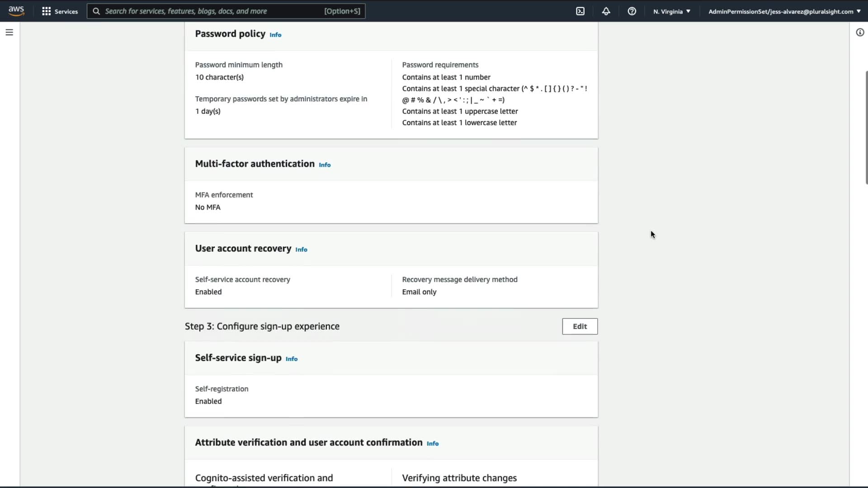
Task: Open Password policy Info link
Action: 275,35
